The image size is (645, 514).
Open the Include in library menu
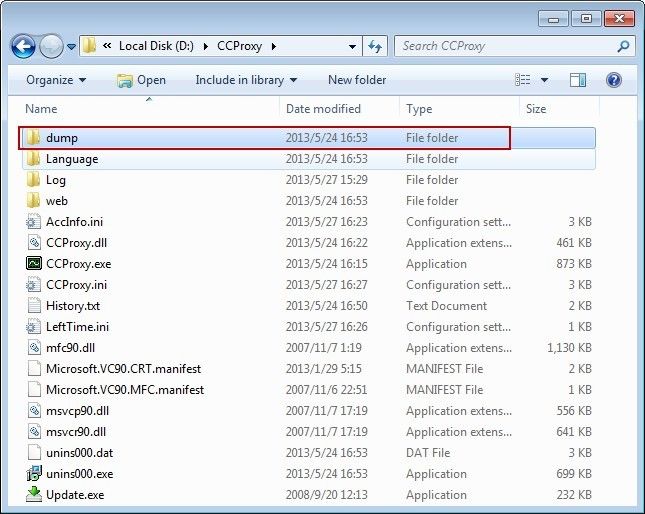pos(246,80)
